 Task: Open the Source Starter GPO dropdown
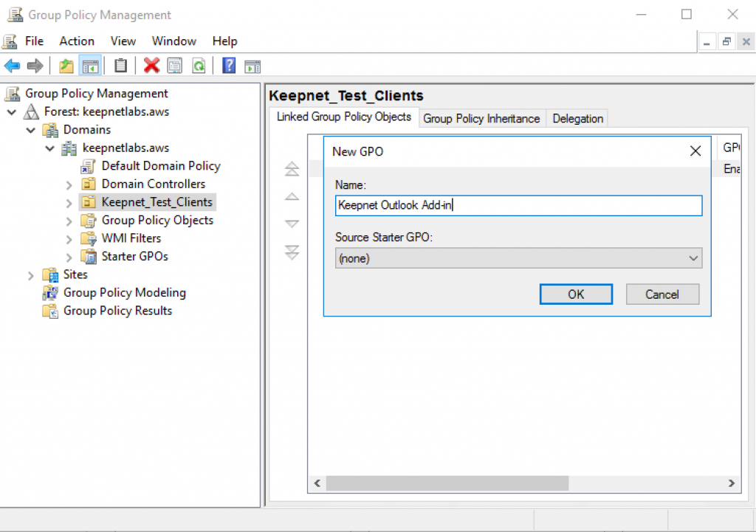[x=518, y=258]
